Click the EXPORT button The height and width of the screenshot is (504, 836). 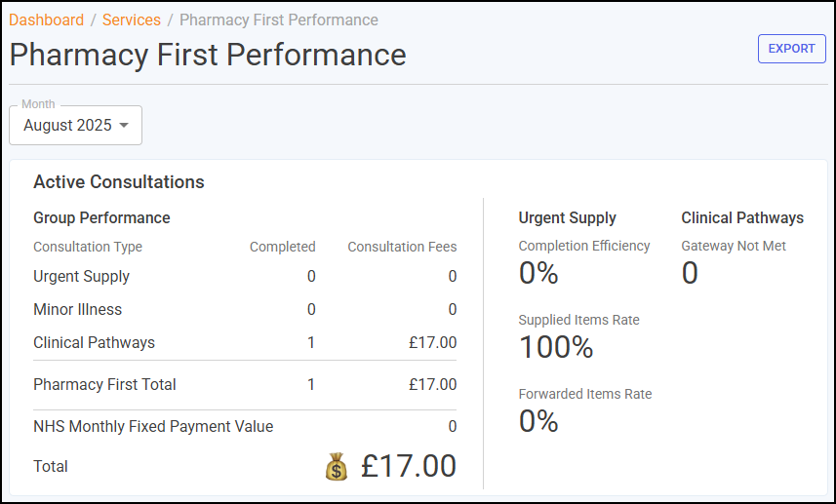[x=792, y=49]
